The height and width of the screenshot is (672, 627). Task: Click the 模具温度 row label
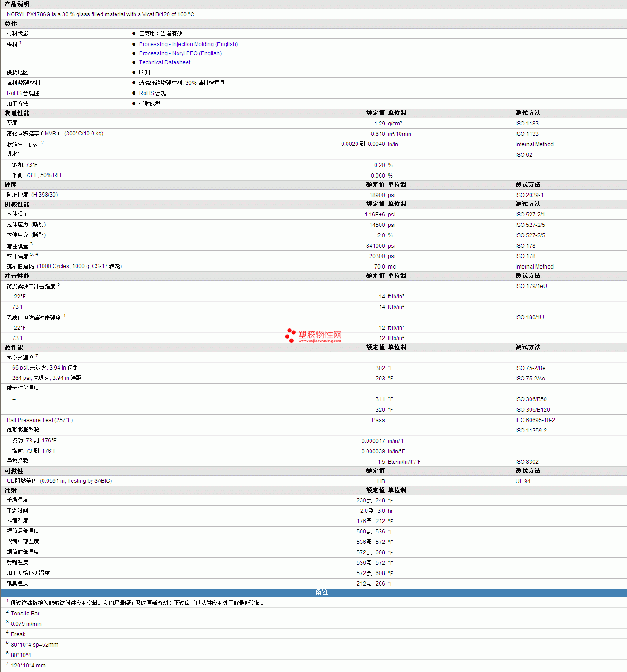click(x=18, y=583)
